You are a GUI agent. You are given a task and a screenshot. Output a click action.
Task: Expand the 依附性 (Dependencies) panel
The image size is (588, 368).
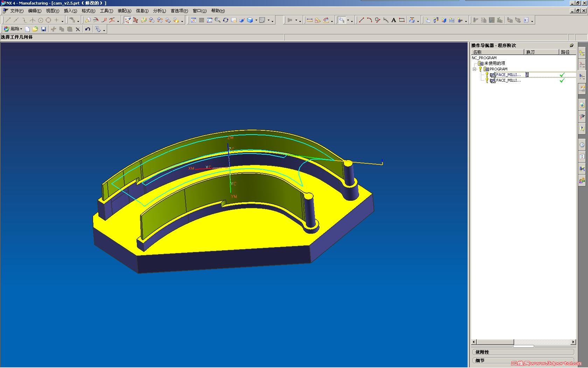pyautogui.click(x=523, y=352)
